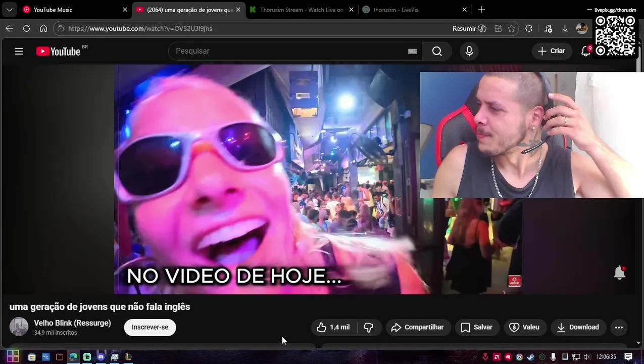Image resolution: width=644 pixels, height=364 pixels.
Task: Switch to the YouTube Music tab
Action: (x=66, y=10)
